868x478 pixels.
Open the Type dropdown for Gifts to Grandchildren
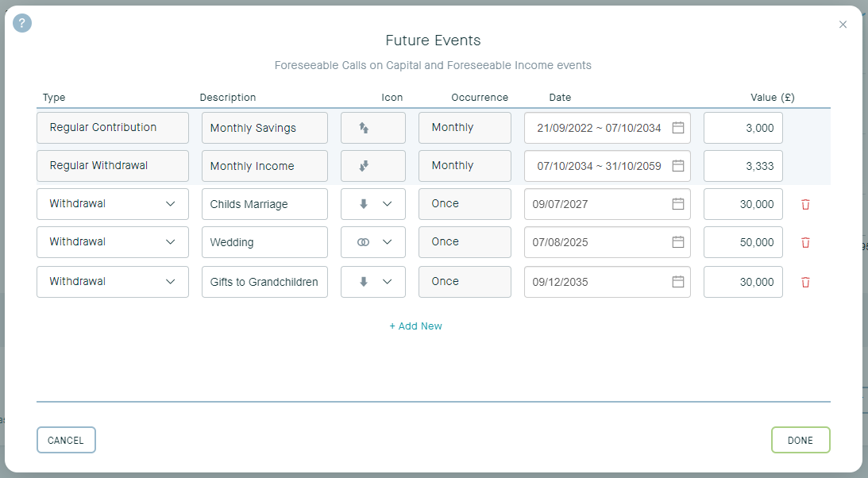[112, 281]
